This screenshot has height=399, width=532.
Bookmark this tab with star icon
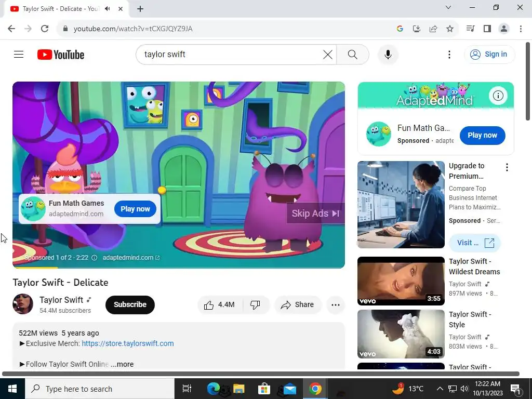coord(449,29)
